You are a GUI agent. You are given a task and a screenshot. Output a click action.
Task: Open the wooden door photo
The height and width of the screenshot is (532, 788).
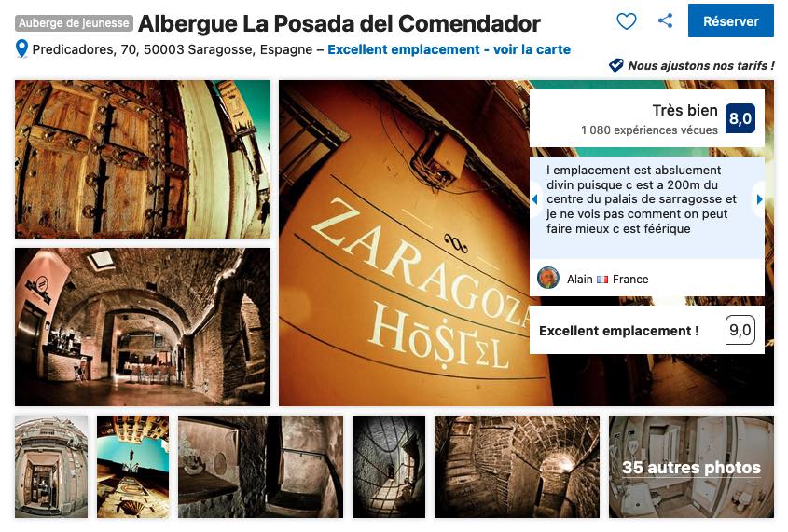coord(143,159)
